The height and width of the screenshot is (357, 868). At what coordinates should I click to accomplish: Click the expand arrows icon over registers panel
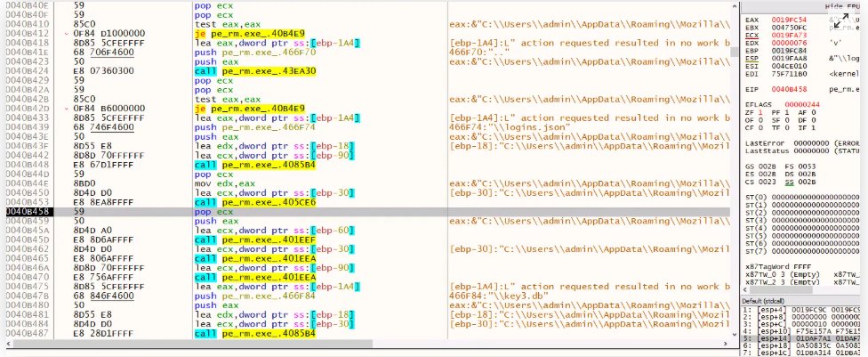tap(841, 21)
